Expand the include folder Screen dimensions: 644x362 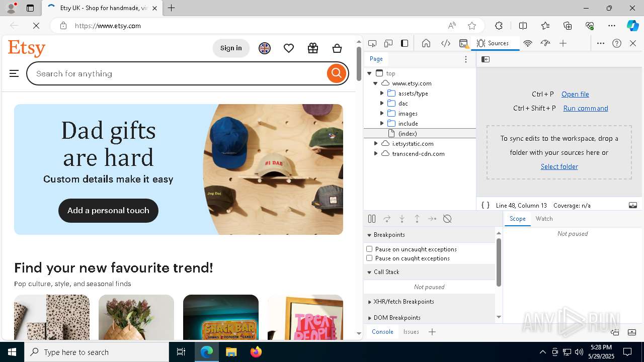point(382,124)
